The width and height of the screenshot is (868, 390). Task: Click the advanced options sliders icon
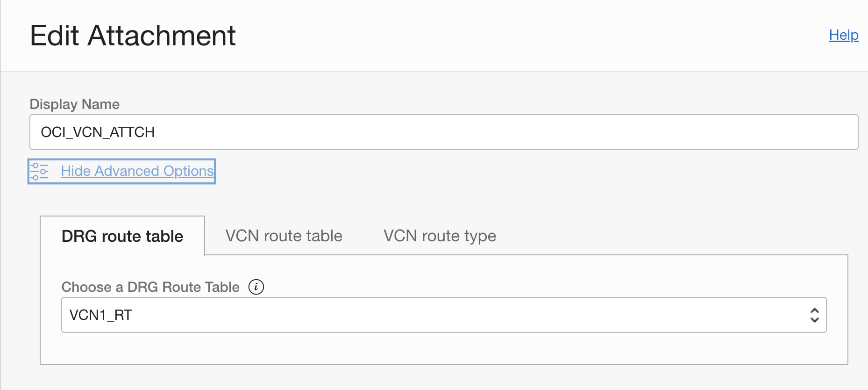(39, 172)
